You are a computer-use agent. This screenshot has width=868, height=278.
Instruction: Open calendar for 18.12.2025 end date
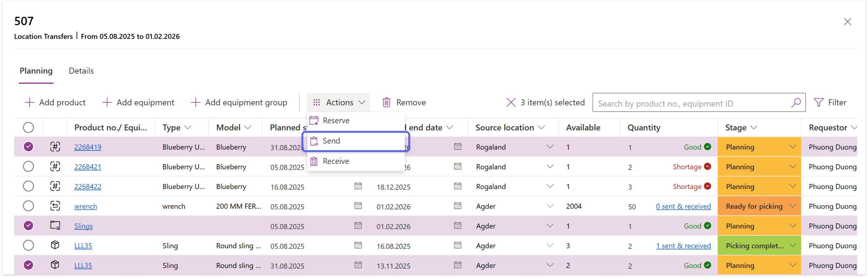457,186
